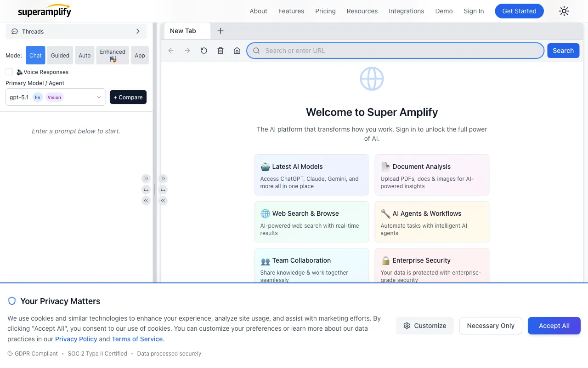Switch mode to Guided

[x=60, y=55]
